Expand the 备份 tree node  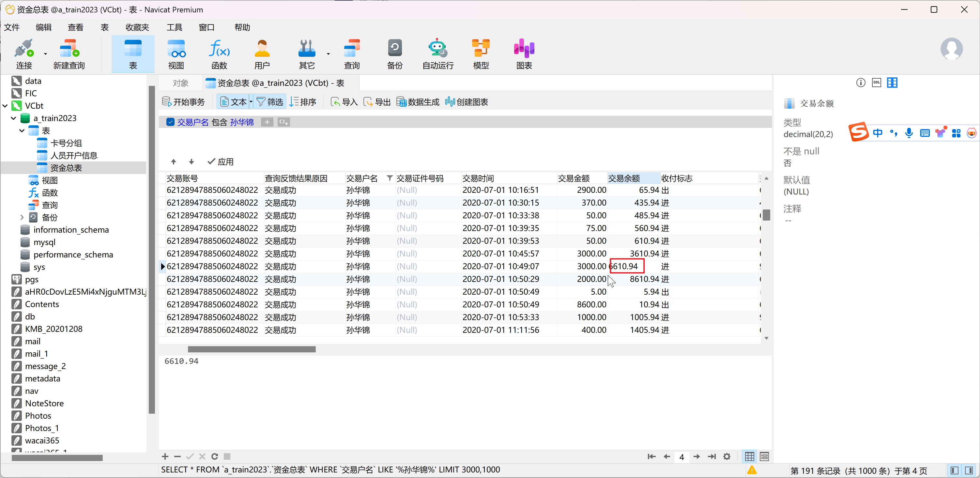pyautogui.click(x=22, y=217)
